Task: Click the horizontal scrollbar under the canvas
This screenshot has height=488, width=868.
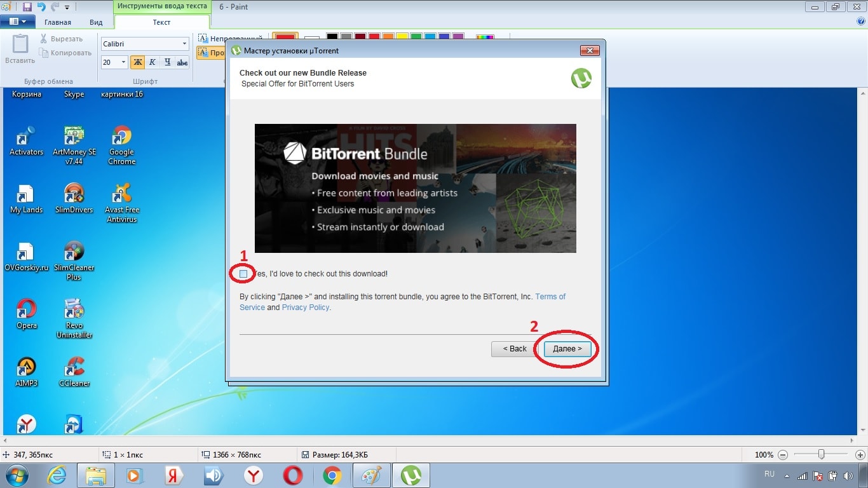Action: tap(430, 440)
